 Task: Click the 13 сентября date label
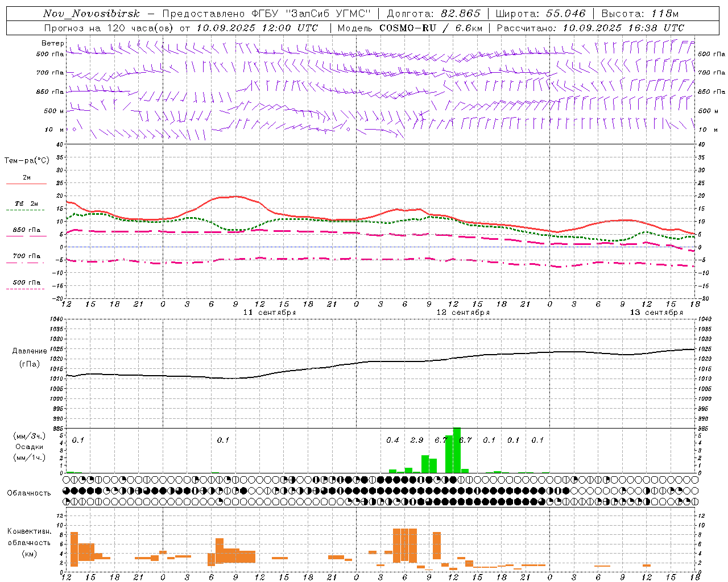point(656,313)
